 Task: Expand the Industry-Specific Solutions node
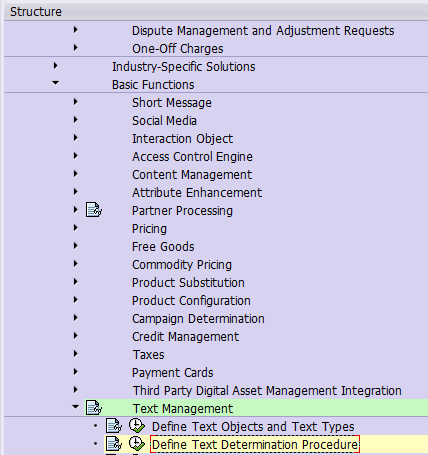(56, 66)
